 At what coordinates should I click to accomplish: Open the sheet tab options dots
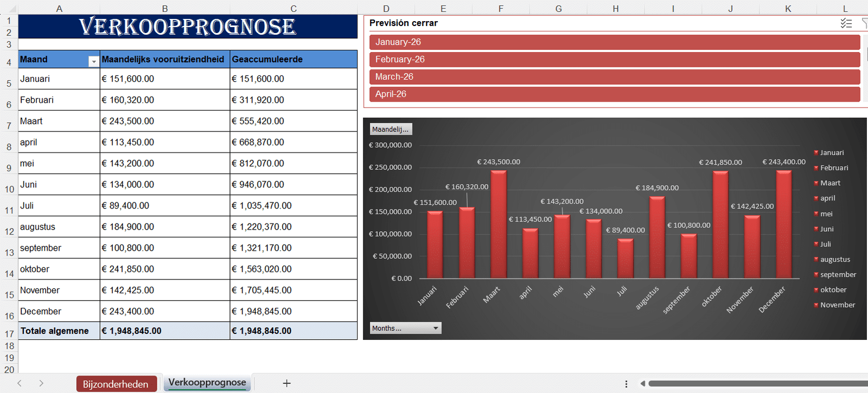click(x=626, y=384)
